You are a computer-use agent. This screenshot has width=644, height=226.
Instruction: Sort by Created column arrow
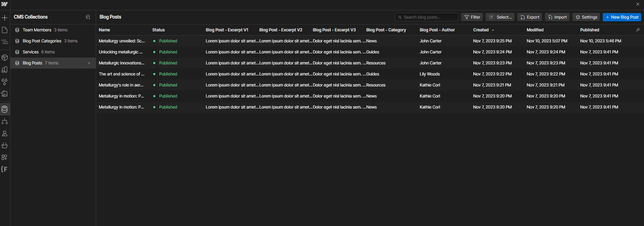[493, 30]
